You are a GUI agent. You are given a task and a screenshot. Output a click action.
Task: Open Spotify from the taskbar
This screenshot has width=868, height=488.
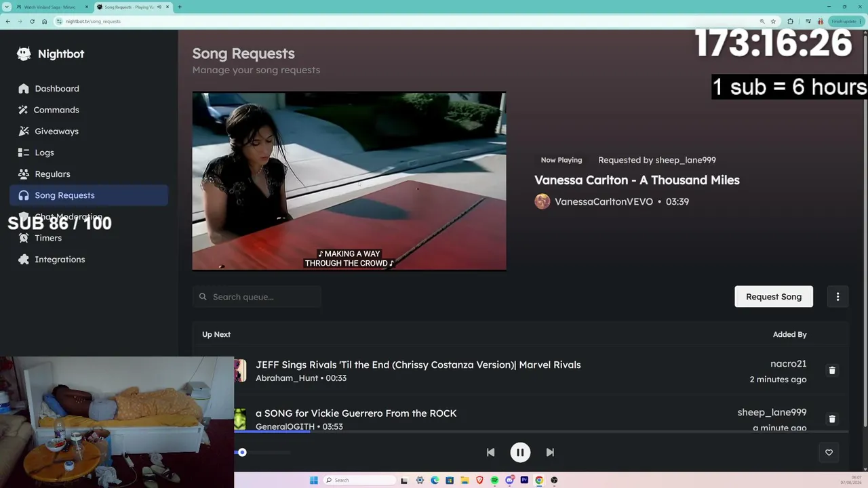pos(494,480)
